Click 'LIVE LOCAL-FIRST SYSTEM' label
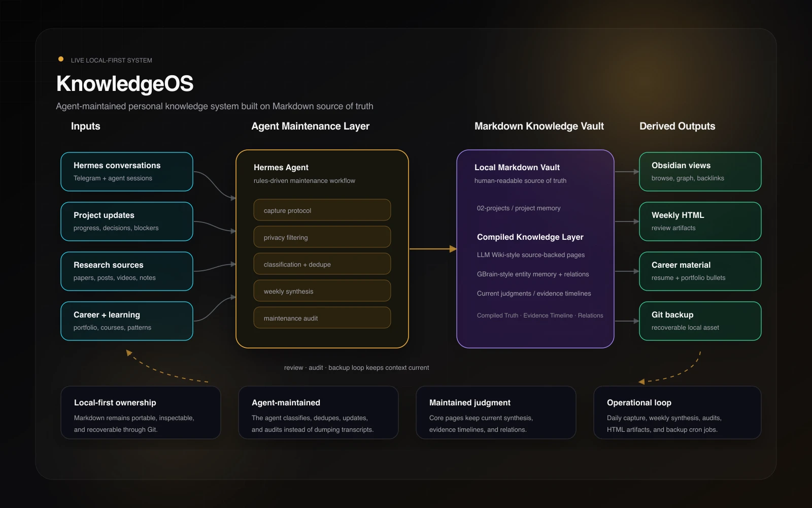Screen dimensions: 812x508 point(112,60)
